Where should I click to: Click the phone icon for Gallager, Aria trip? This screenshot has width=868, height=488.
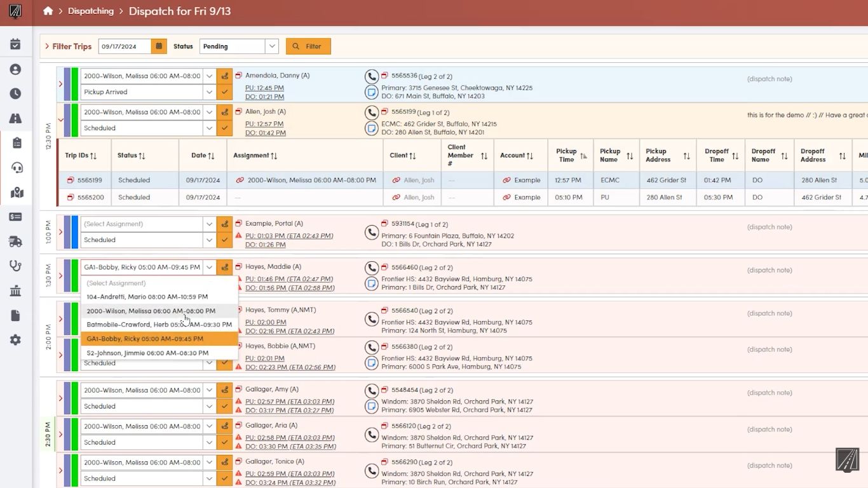tap(372, 435)
